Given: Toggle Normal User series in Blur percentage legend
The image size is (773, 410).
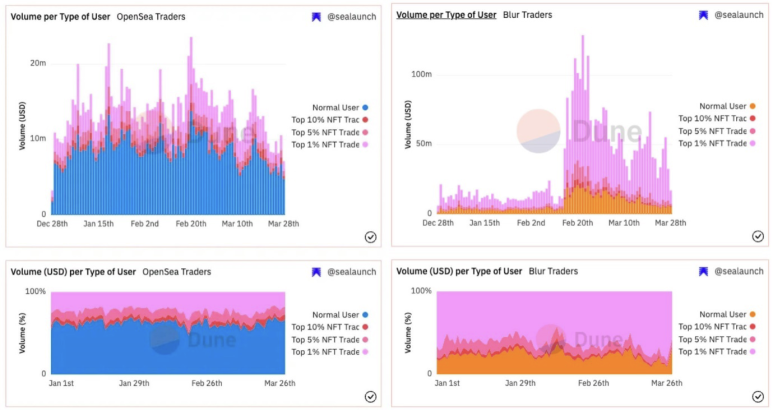Looking at the screenshot, I should [x=727, y=314].
